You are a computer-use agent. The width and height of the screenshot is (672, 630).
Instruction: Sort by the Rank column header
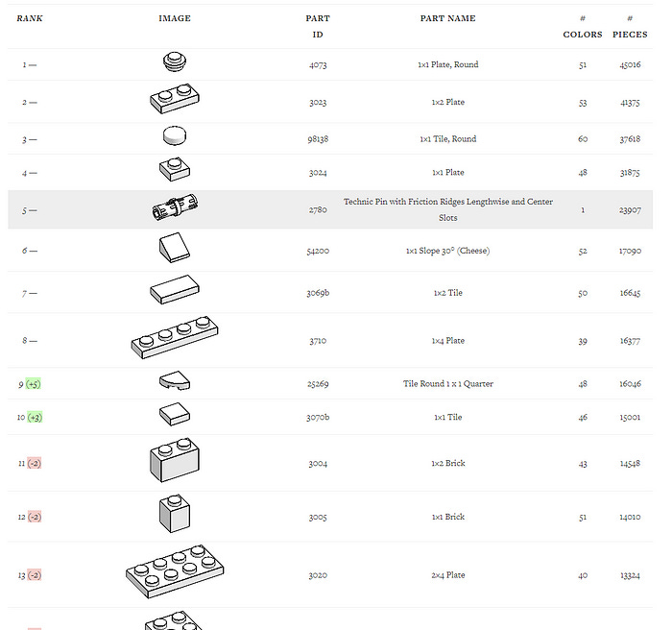tap(30, 18)
